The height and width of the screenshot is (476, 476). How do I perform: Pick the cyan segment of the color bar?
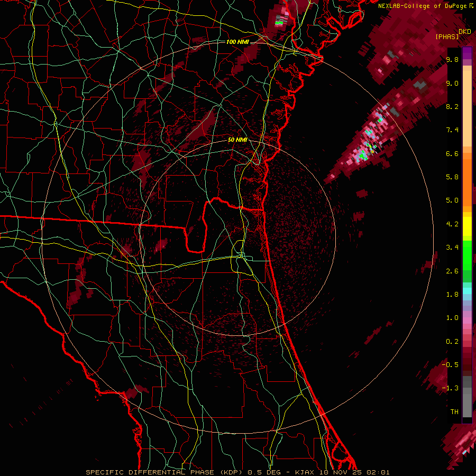click(467, 291)
